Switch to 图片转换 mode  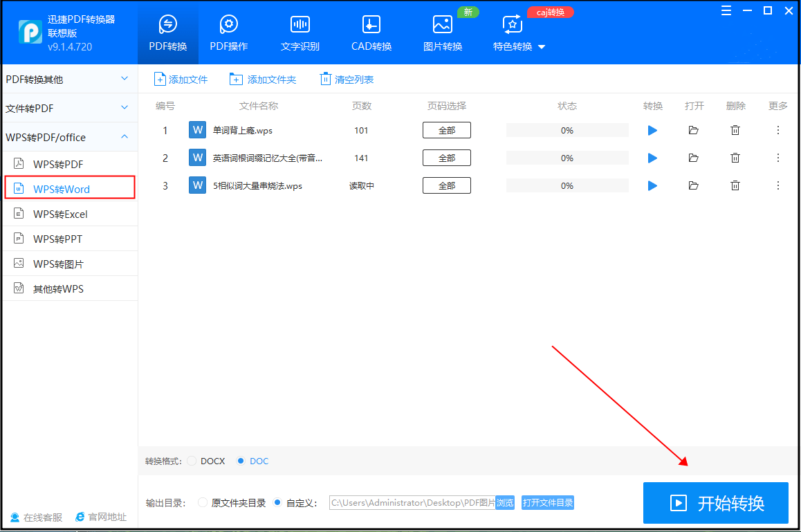point(442,32)
